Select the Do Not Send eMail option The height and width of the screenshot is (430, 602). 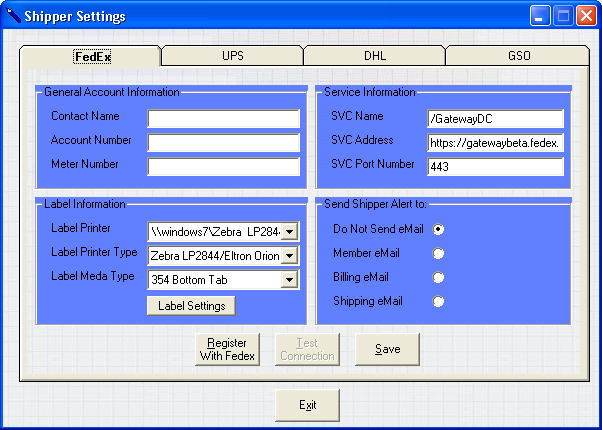438,229
